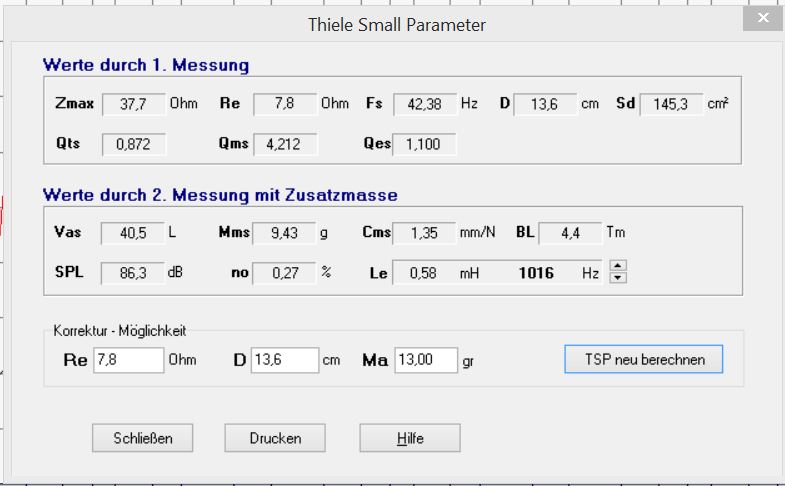Click the Drucken button
785x486 pixels.
(275, 438)
